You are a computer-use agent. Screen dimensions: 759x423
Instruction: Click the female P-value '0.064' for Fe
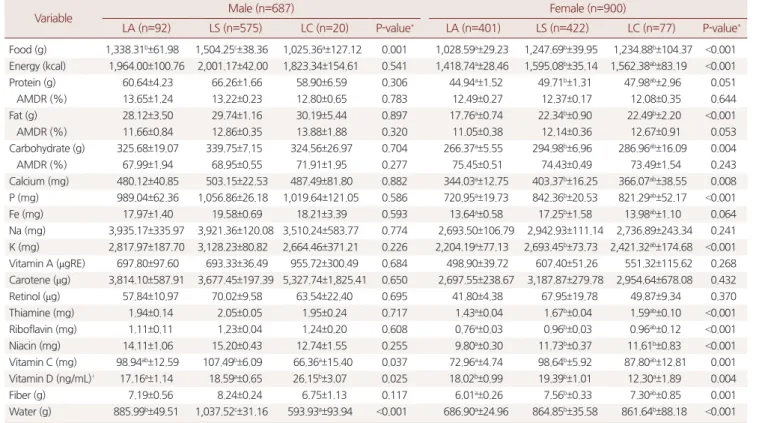coord(723,214)
